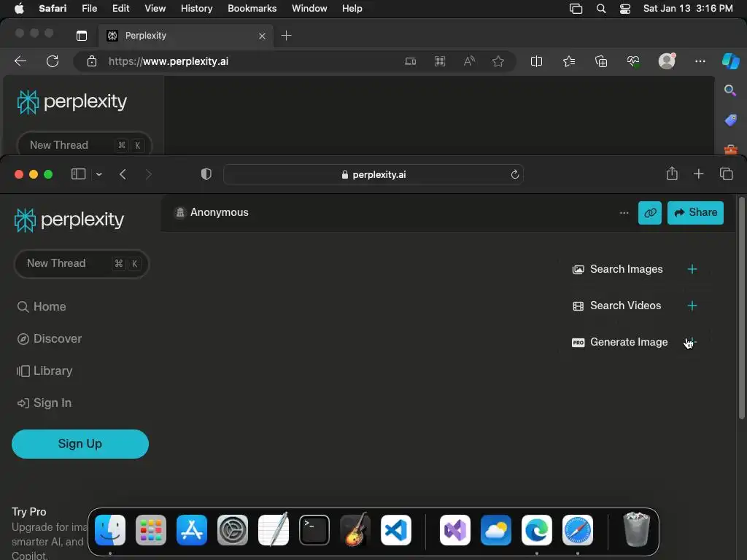Open Control Center in menu bar

625,9
